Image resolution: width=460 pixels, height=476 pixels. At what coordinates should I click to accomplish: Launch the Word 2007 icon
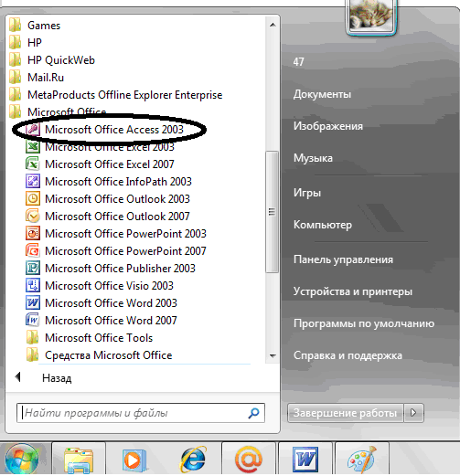click(x=33, y=321)
